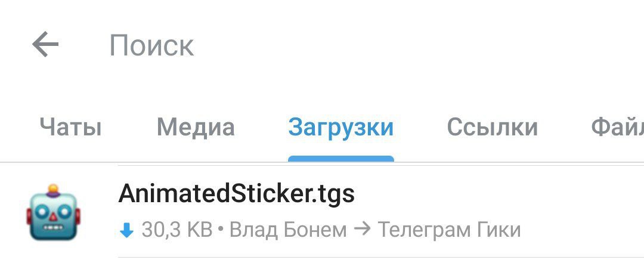Click the 30,3 KB file size label
644x263 pixels.
pyautogui.click(x=177, y=230)
